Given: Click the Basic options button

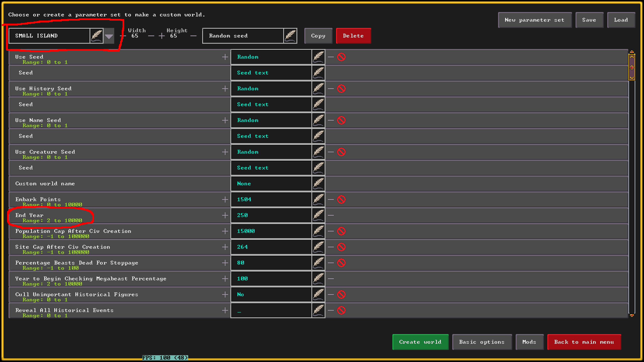Looking at the screenshot, I should pos(482,342).
